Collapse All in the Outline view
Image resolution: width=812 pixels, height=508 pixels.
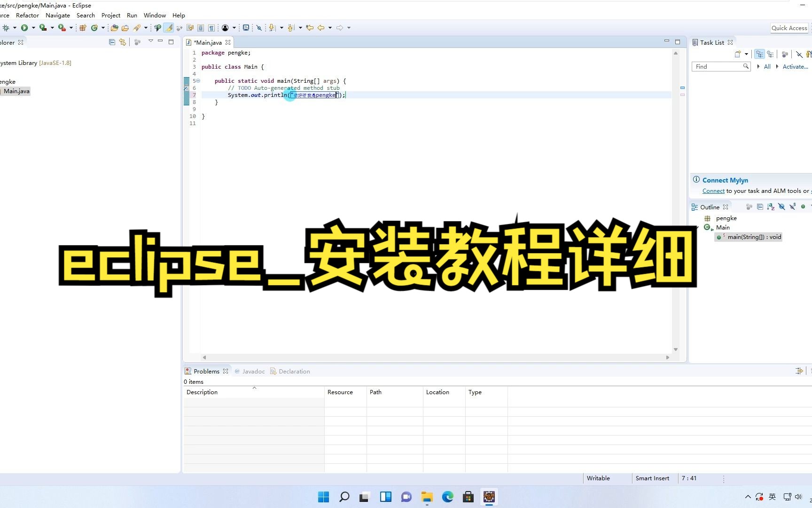click(x=760, y=206)
